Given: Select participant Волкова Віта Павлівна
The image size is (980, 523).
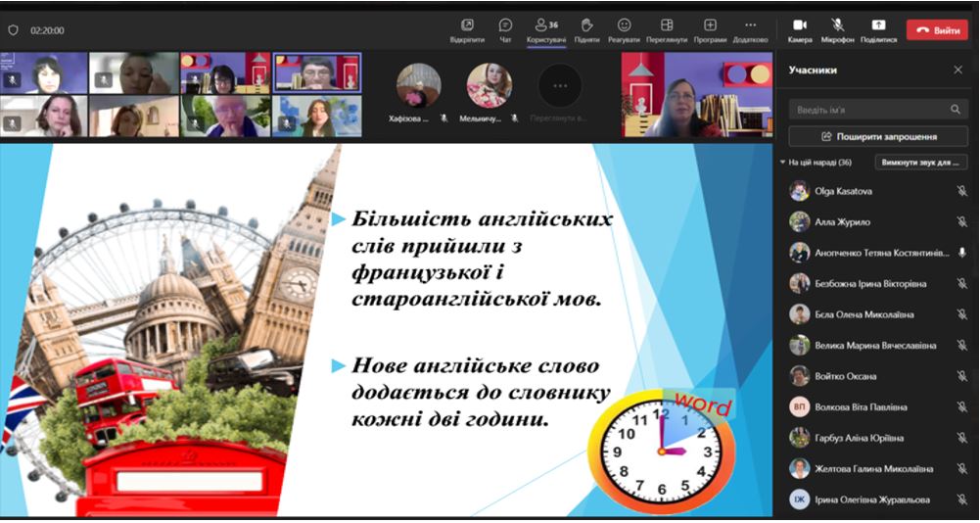Looking at the screenshot, I should click(878, 407).
